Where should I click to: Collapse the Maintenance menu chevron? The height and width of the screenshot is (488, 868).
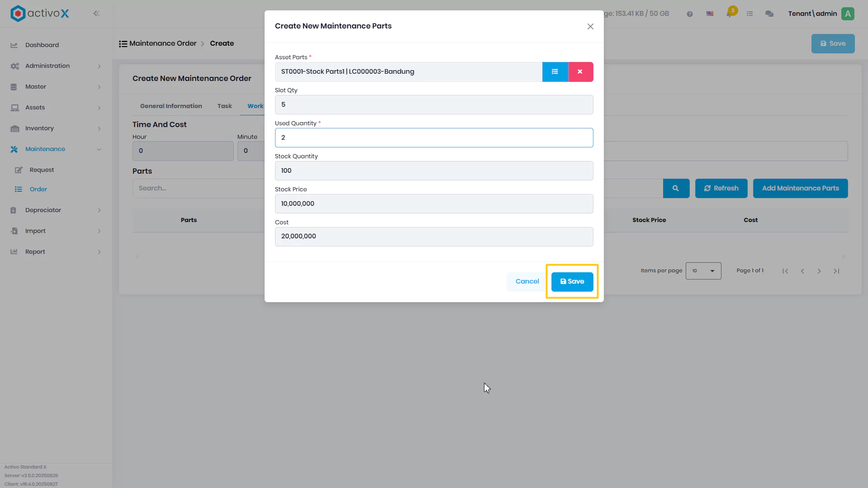pos(99,149)
